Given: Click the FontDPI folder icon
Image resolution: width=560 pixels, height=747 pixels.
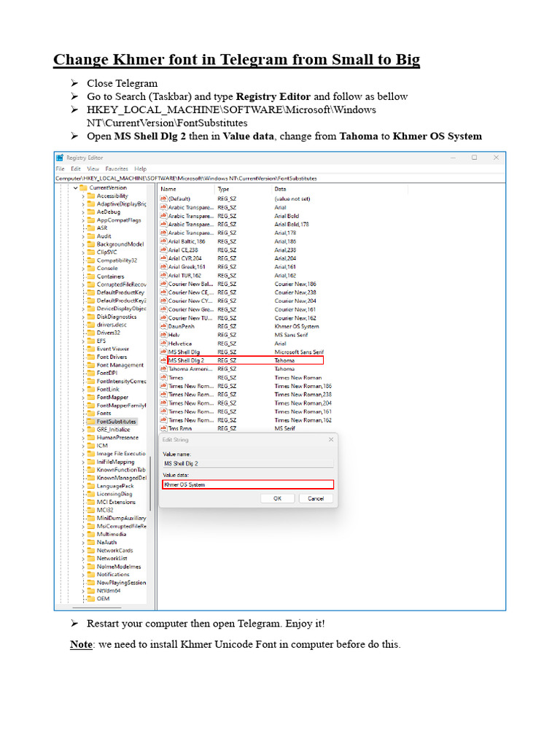Looking at the screenshot, I should [x=91, y=373].
